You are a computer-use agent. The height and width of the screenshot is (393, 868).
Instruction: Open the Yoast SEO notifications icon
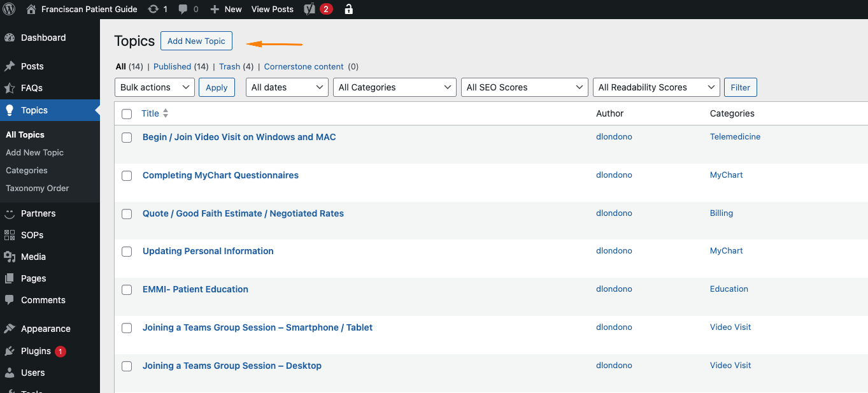[x=309, y=9]
